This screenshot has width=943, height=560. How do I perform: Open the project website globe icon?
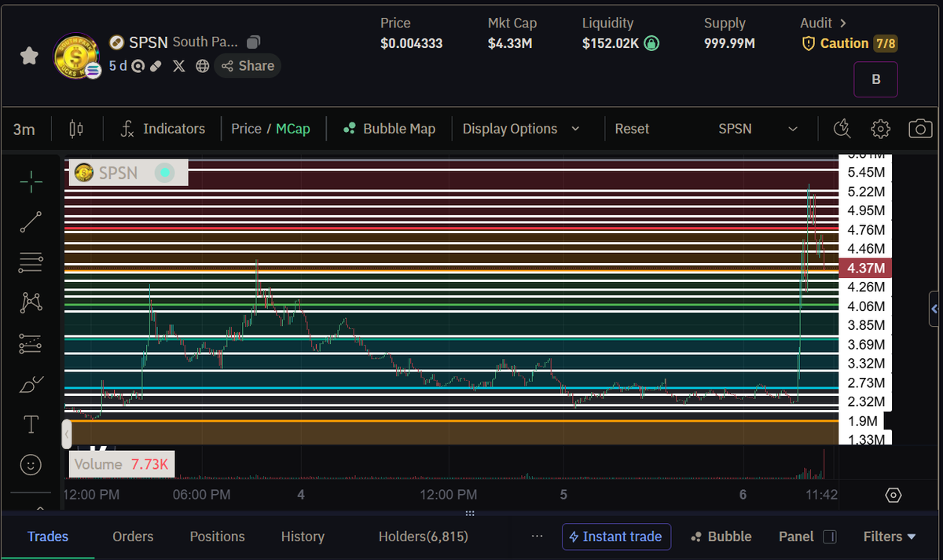click(202, 66)
